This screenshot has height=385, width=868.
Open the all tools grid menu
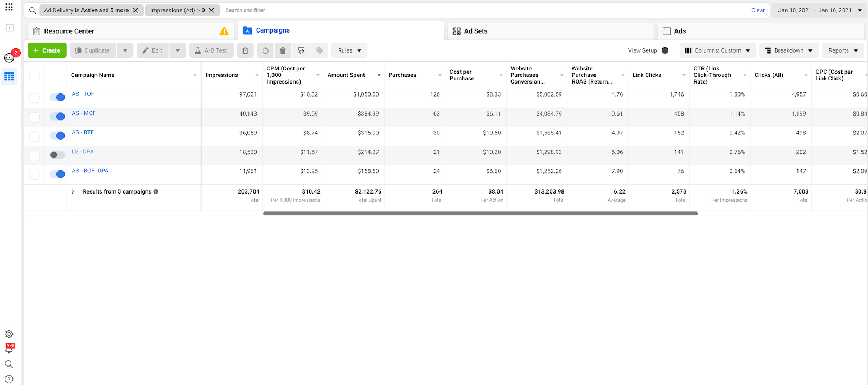pyautogui.click(x=9, y=7)
